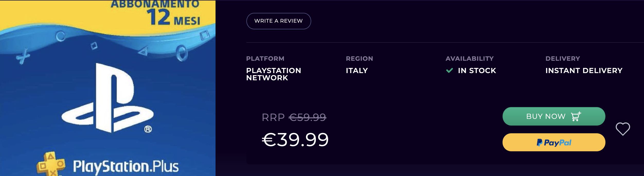
Task: Click the crossed-out RRP €59.99
Action: (308, 117)
